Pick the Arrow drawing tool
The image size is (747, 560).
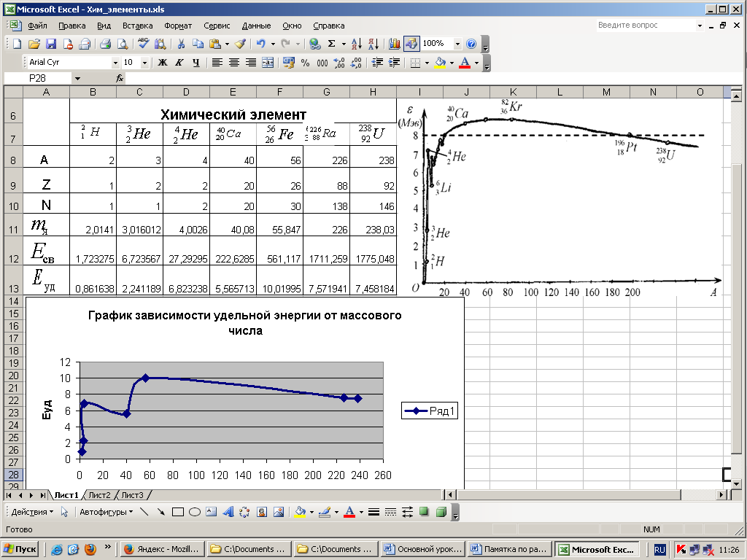(161, 512)
